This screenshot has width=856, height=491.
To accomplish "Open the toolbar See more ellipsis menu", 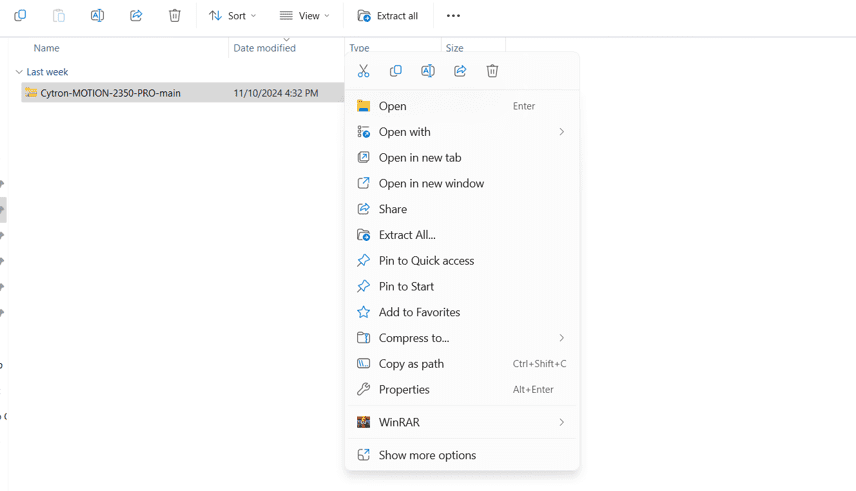I will [x=453, y=16].
